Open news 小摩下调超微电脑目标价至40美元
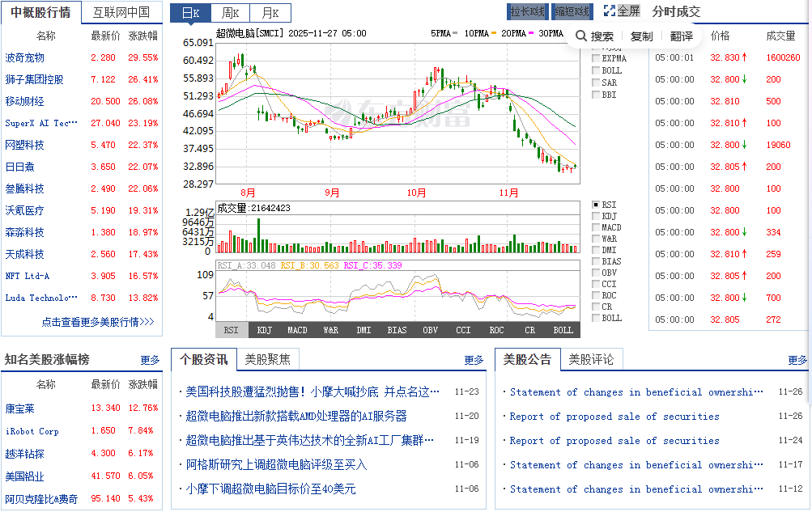This screenshot has width=812, height=512. 270,489
